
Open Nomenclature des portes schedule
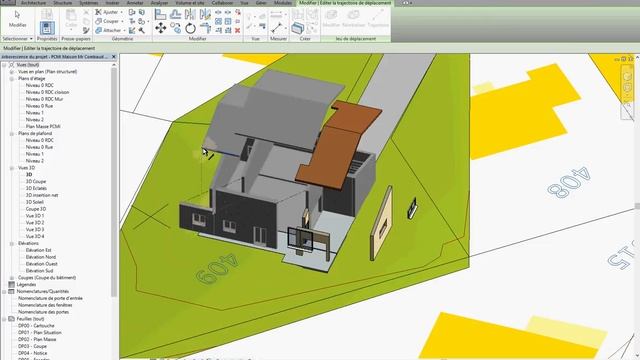coord(44,312)
